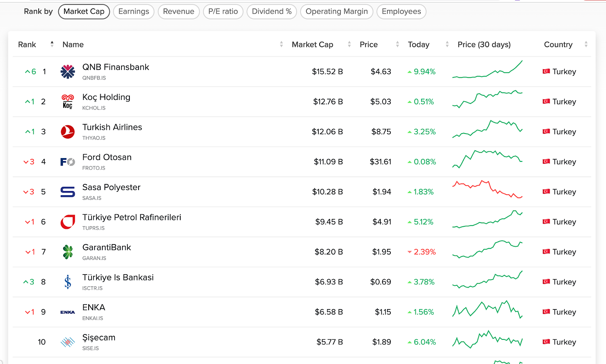Click the Ford Otosan logo icon
This screenshot has height=364, width=606.
67,162
